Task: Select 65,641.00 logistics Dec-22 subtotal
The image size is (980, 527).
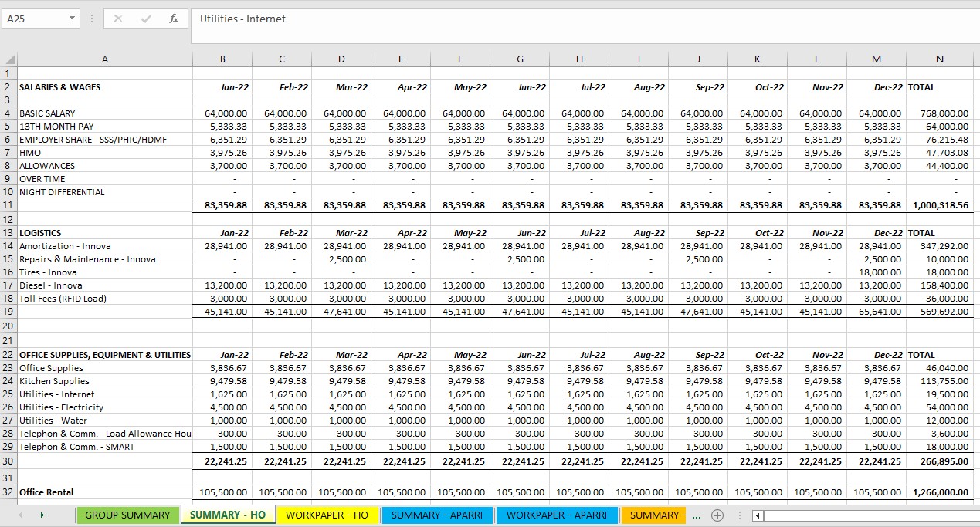Action: pos(877,312)
